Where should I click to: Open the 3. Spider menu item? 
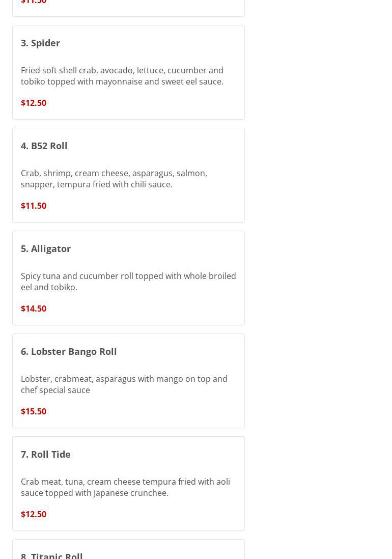[40, 43]
